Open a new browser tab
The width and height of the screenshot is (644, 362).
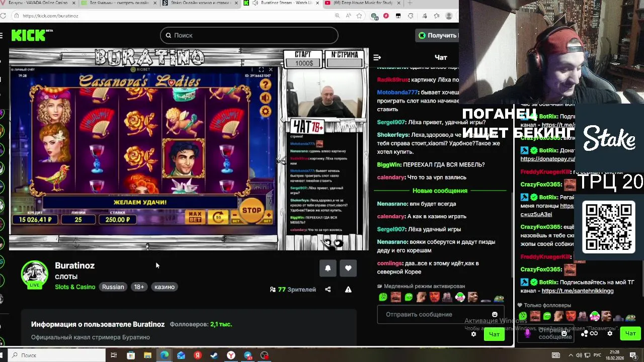tap(410, 3)
